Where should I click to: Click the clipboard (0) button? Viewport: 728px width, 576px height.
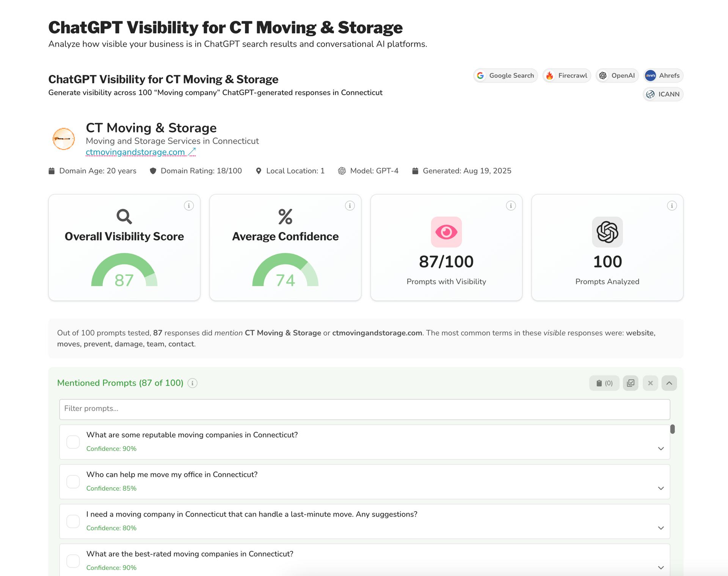[604, 383]
